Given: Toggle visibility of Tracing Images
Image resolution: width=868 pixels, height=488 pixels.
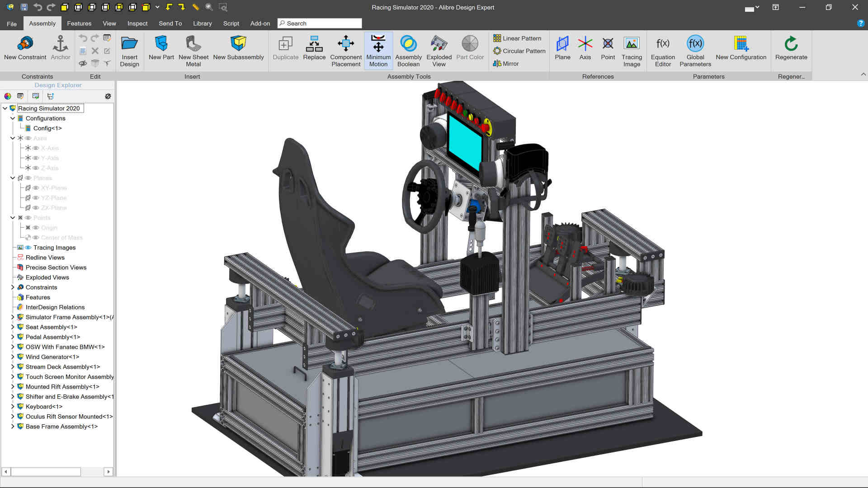Looking at the screenshot, I should pyautogui.click(x=28, y=248).
